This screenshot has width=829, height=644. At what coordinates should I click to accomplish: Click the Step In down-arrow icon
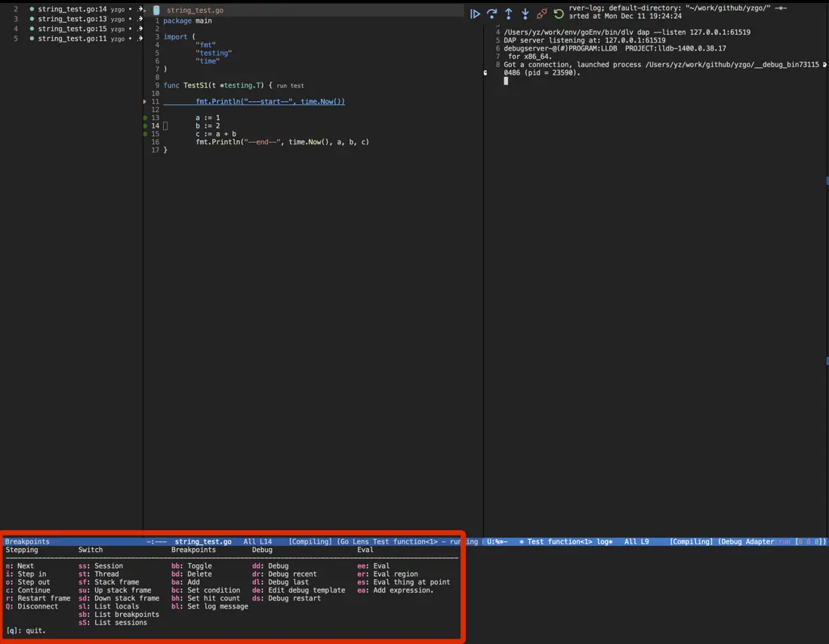point(525,14)
